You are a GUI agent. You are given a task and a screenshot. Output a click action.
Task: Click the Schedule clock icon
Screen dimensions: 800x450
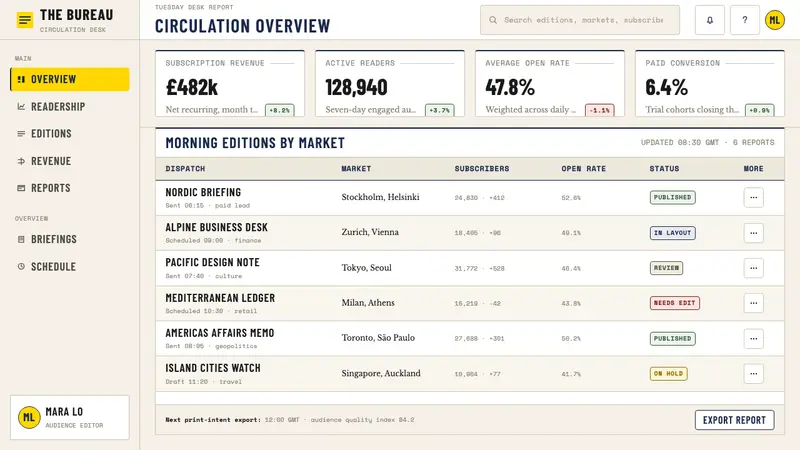click(x=21, y=266)
